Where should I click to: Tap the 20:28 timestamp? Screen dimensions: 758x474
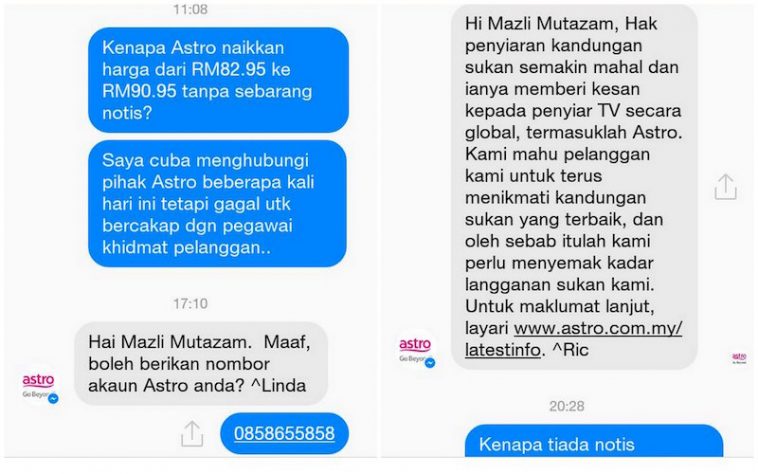[x=567, y=406]
